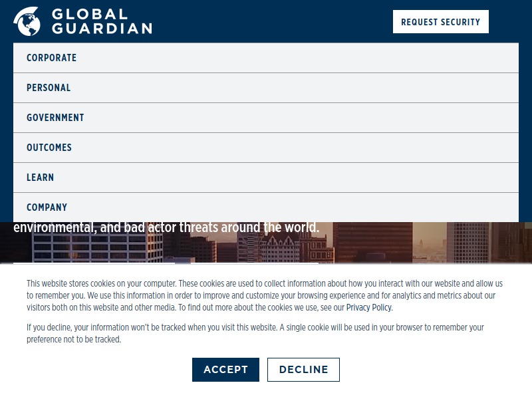Click the GLOBAL GUARDIAN wordmark text
532x399 pixels.
pyautogui.click(x=101, y=21)
